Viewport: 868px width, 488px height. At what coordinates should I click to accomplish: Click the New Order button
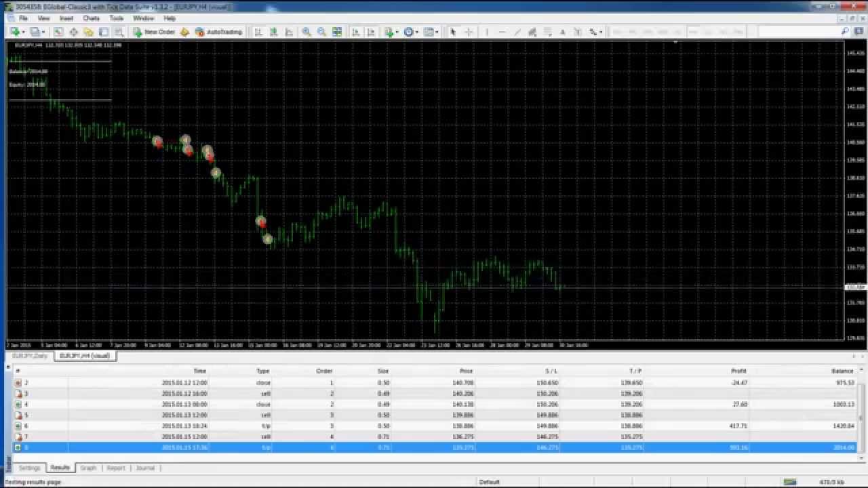click(x=154, y=32)
